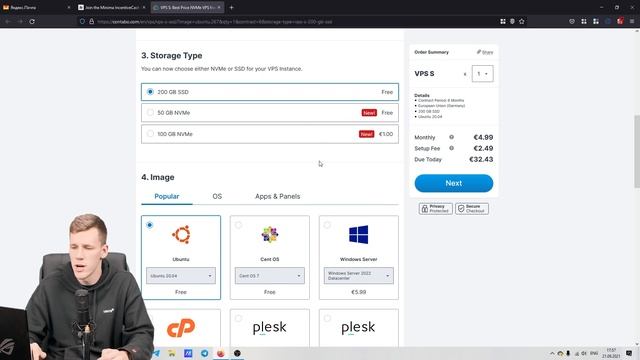
Task: Open a new browser tab with plus
Action: pos(231,7)
